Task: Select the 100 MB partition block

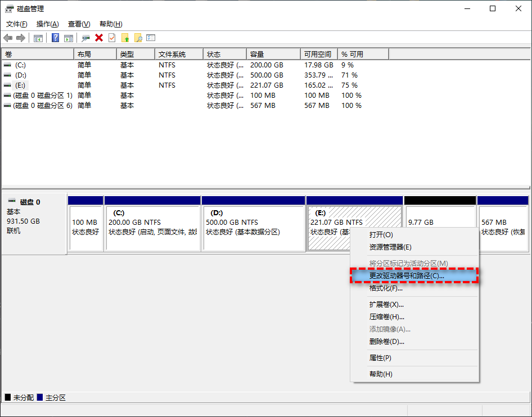Action: (85, 224)
